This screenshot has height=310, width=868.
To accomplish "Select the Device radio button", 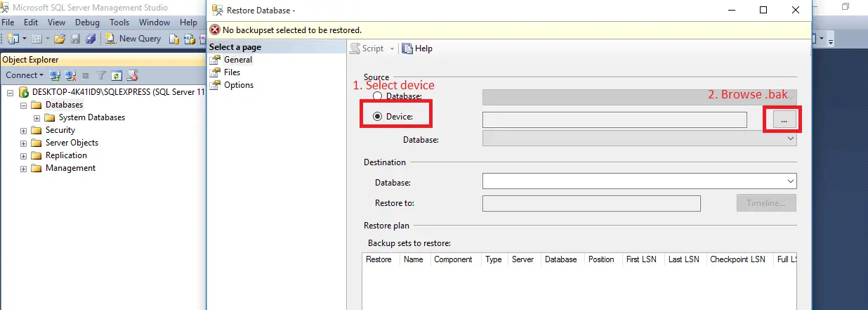I will pos(378,117).
